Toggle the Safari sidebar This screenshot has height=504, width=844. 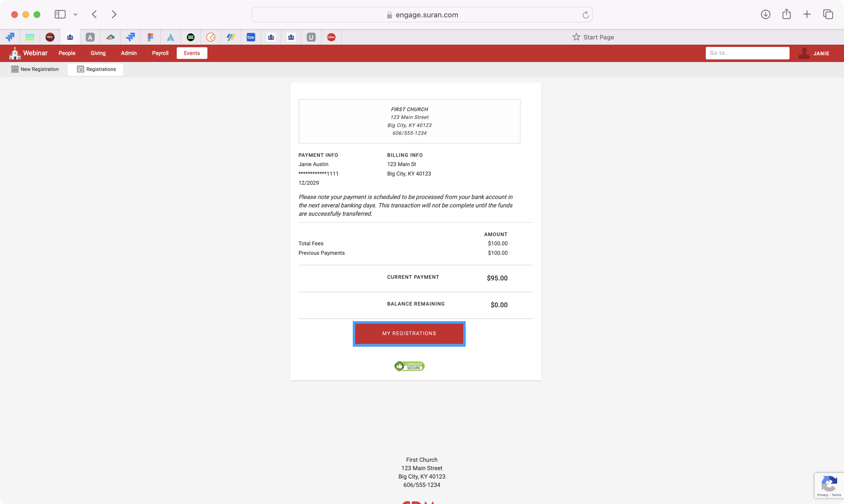point(60,14)
